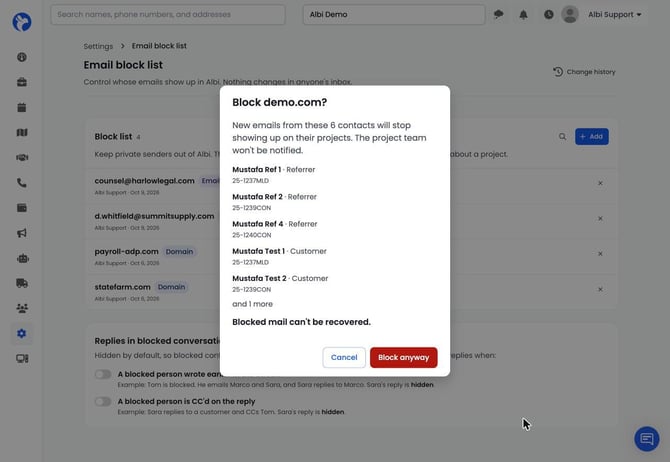Open the wallet icon in sidebar
The image size is (670, 462).
(x=22, y=208)
